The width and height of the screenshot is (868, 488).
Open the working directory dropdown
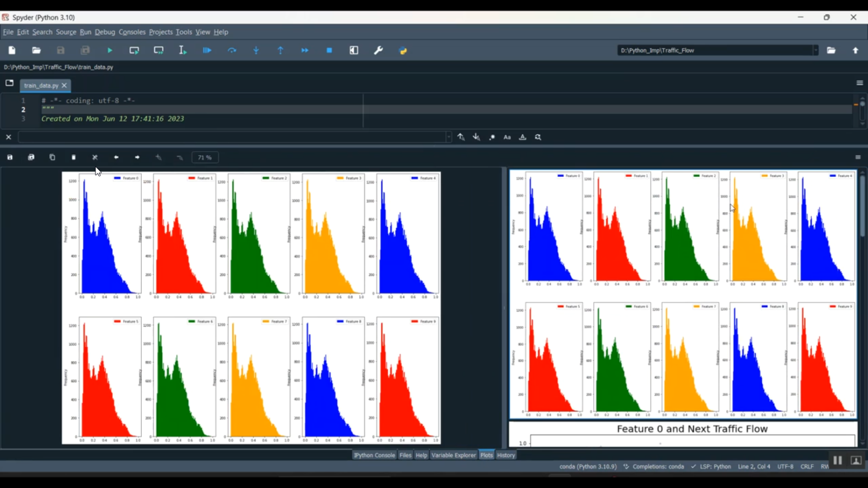point(816,50)
